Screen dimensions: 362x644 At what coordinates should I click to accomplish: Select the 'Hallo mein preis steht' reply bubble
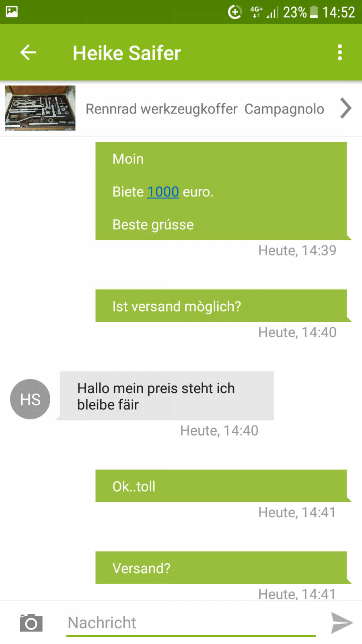(167, 396)
